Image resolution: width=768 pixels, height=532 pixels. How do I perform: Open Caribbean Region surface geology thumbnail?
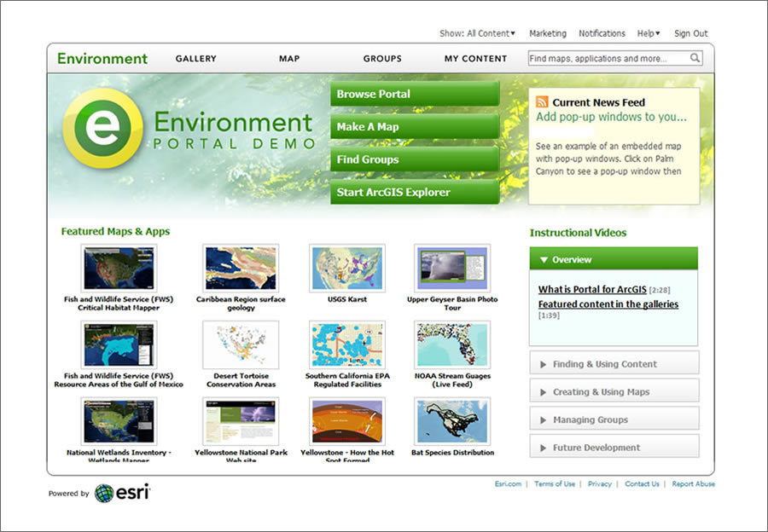(x=241, y=269)
